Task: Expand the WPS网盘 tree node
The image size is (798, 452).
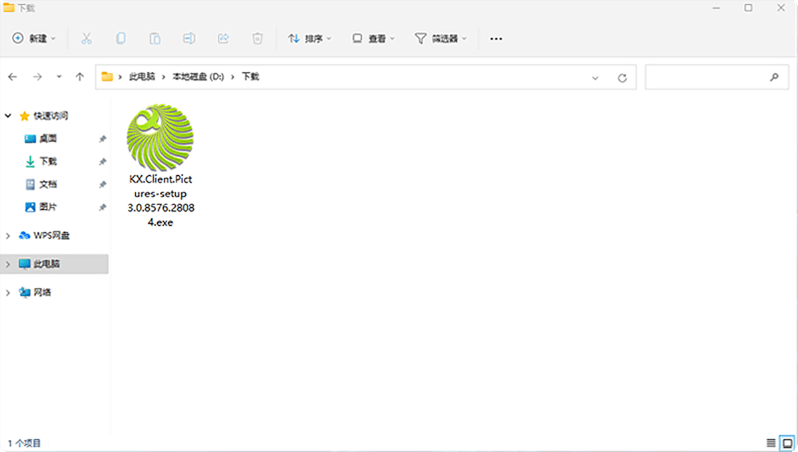Action: tap(8, 236)
